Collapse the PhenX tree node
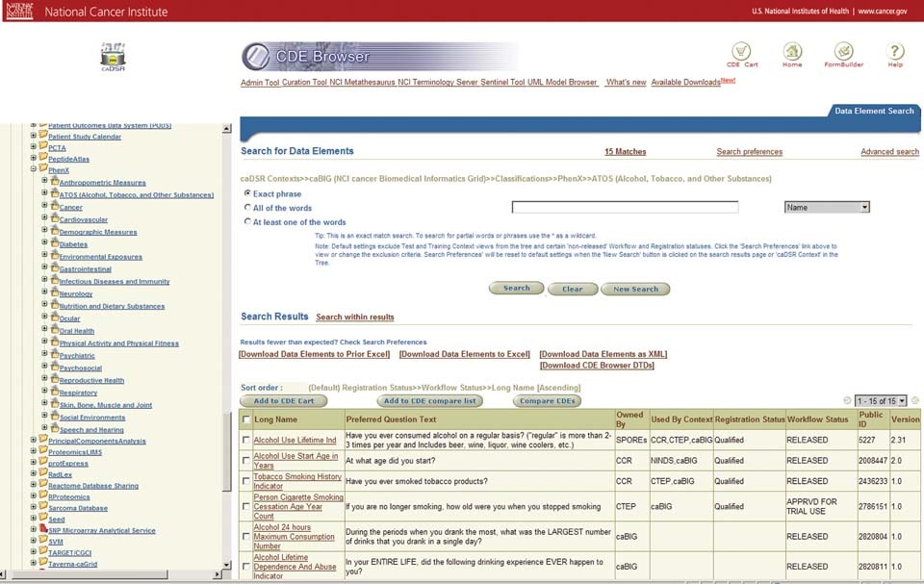This screenshot has height=584, width=924. 34,169
